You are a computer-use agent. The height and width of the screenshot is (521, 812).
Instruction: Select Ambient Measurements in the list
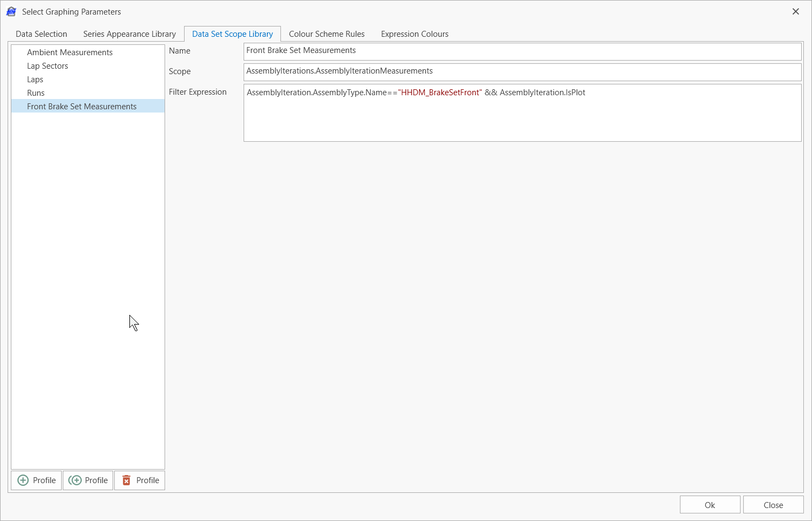tap(70, 52)
